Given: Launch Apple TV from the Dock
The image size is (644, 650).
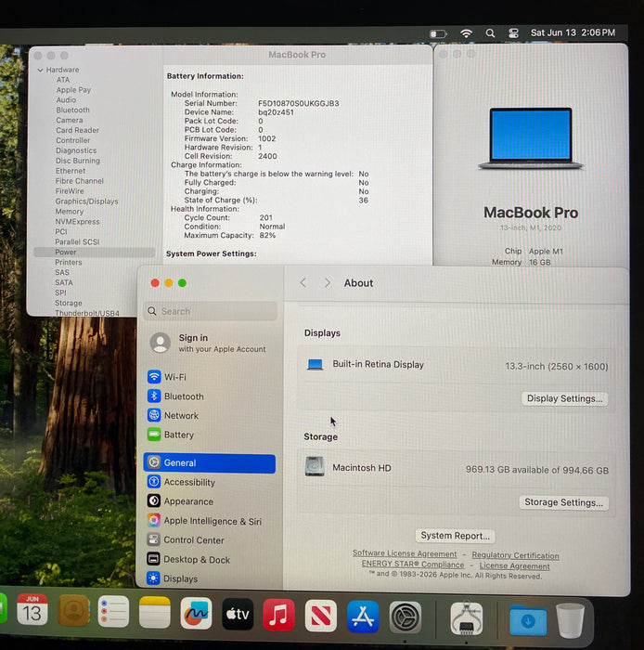Looking at the screenshot, I should pyautogui.click(x=238, y=615).
